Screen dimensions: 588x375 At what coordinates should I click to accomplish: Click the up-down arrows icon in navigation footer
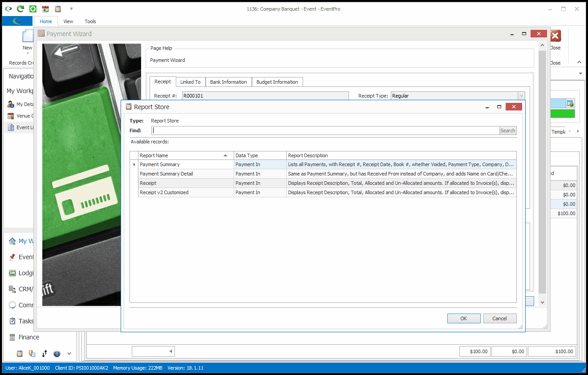click(45, 354)
